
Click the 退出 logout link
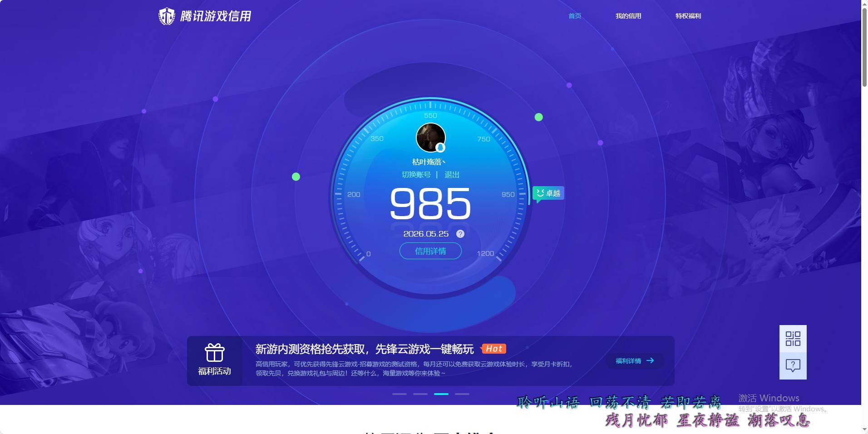click(452, 175)
